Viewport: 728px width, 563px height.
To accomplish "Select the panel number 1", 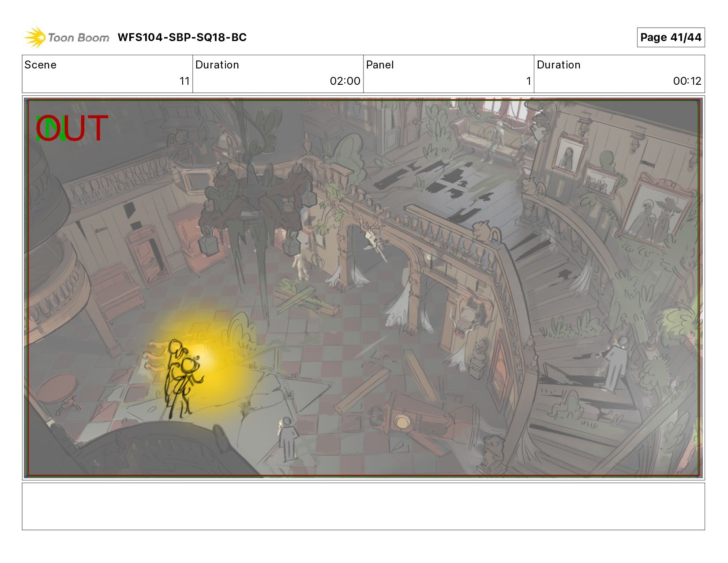I will click(x=529, y=81).
